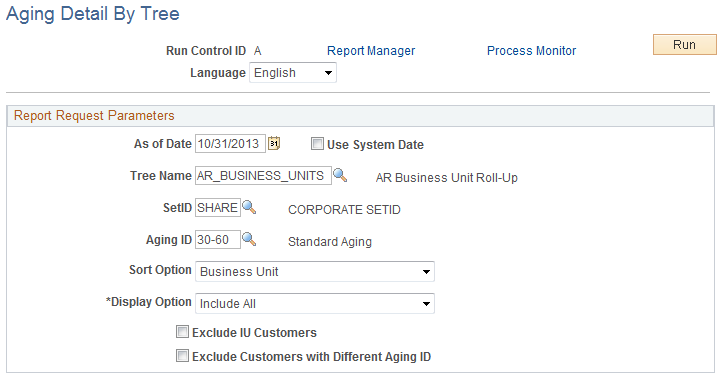
Task: Open the Display Option dropdown
Action: coord(315,303)
